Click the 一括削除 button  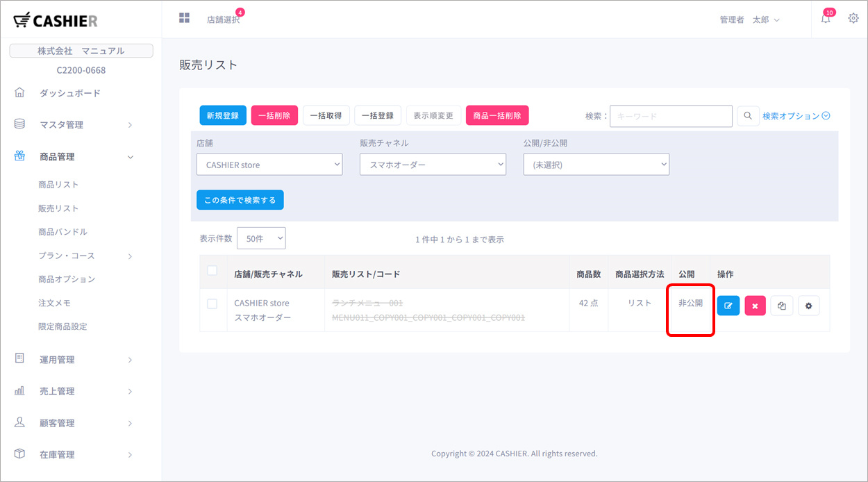pos(274,115)
